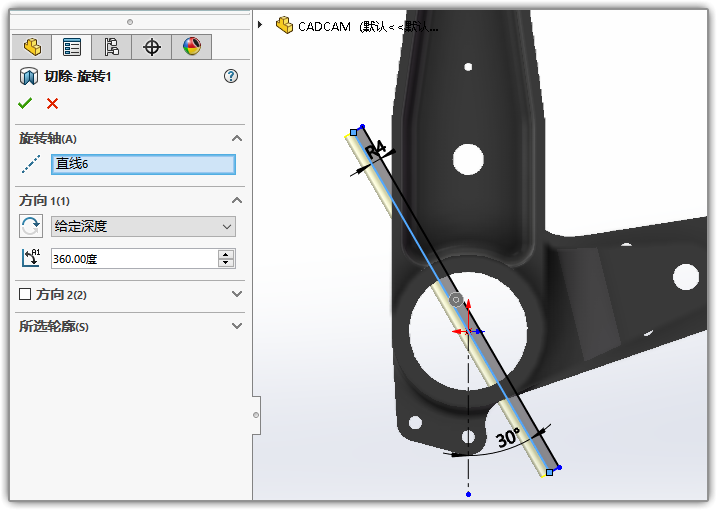Click the 30° angle dimension
The image size is (717, 510).
(508, 438)
